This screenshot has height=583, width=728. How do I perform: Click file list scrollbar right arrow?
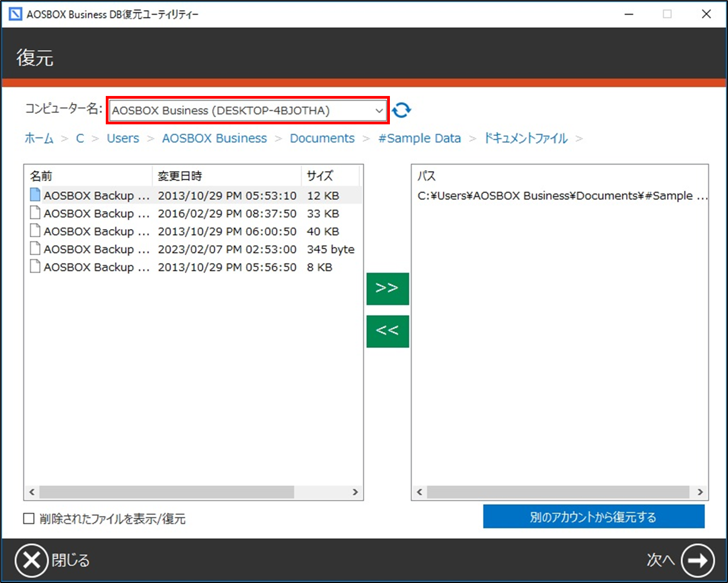(x=356, y=492)
